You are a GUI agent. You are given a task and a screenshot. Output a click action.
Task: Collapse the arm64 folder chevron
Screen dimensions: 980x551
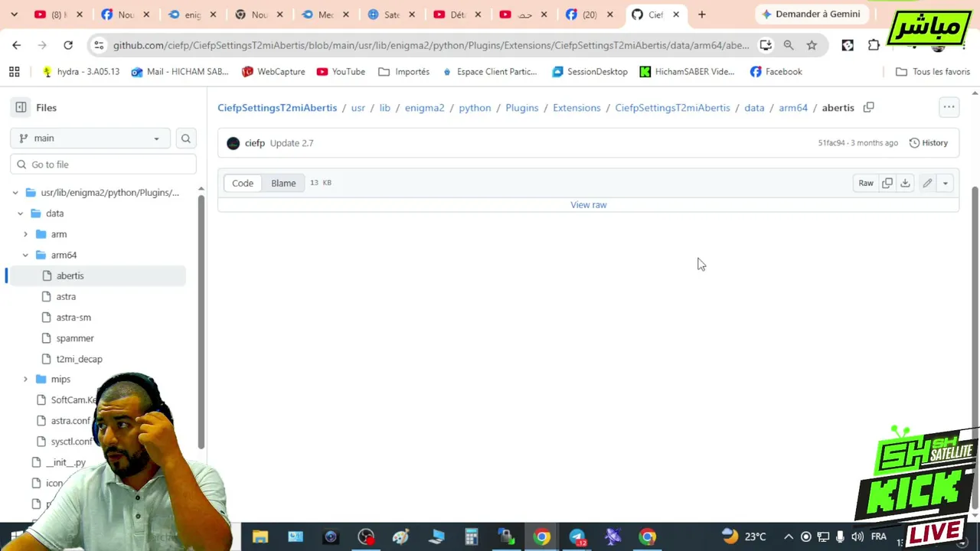(25, 255)
